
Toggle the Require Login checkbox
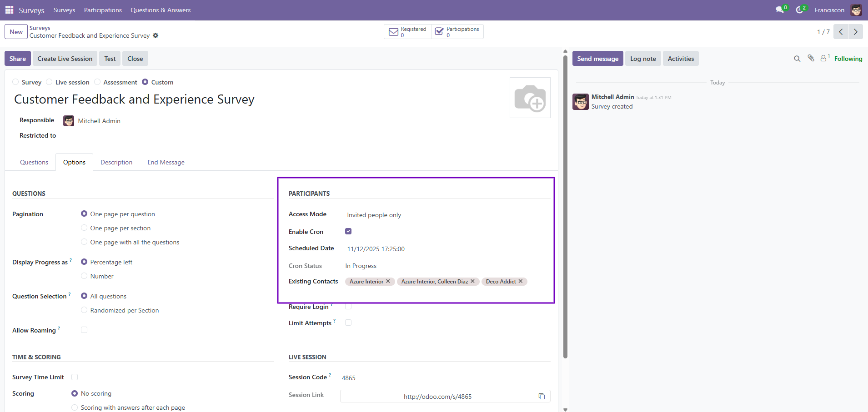point(348,306)
